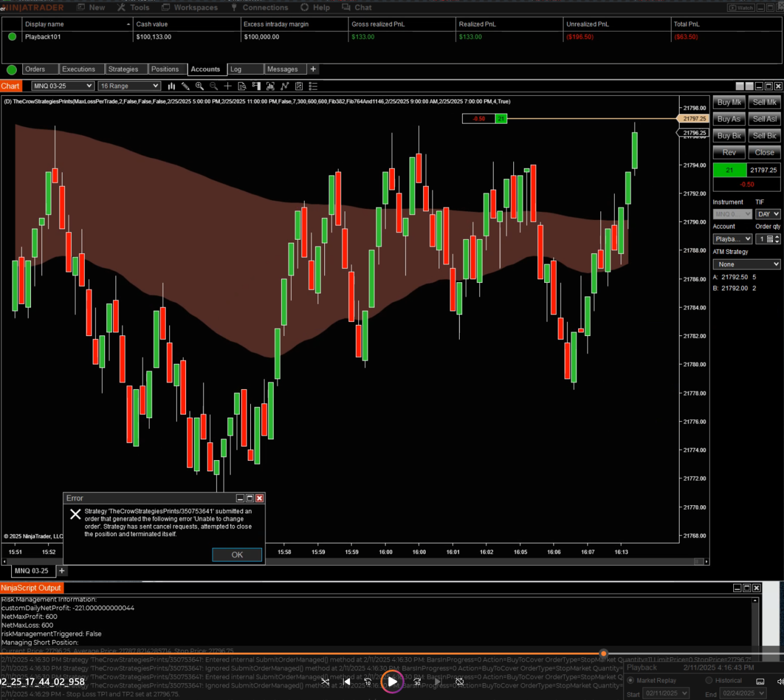784x700 pixels.
Task: Sort accounts by Display name column arrow
Action: 128,24
